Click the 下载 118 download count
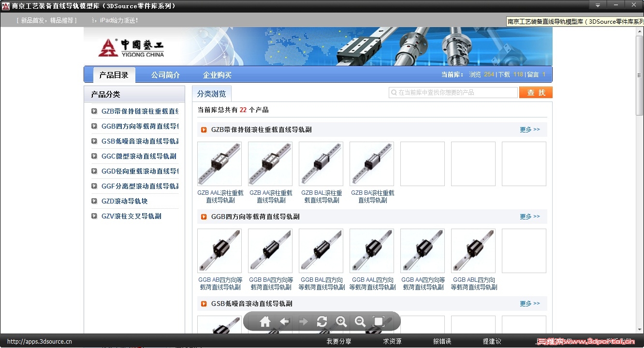 pyautogui.click(x=511, y=74)
